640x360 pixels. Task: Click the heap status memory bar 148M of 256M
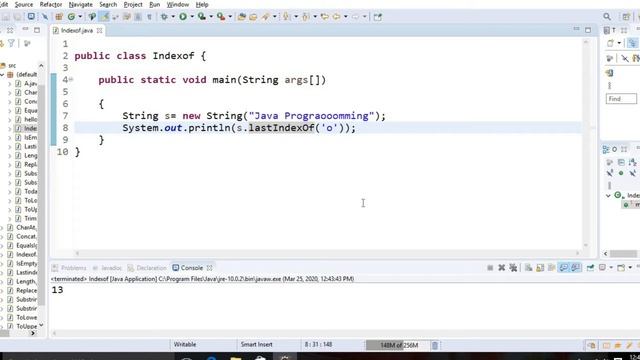click(x=398, y=345)
